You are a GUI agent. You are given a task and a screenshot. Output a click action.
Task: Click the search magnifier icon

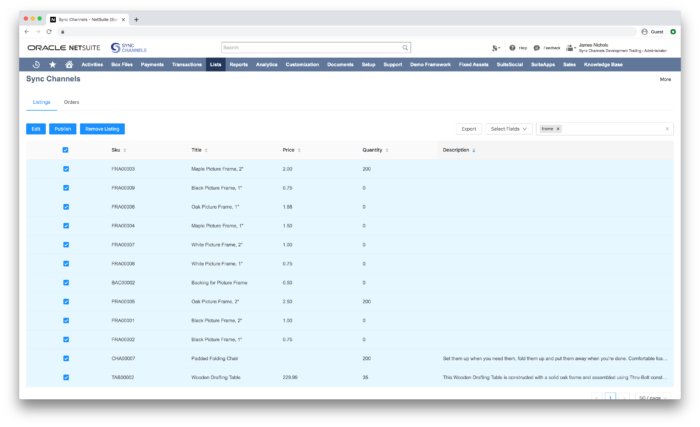point(405,47)
